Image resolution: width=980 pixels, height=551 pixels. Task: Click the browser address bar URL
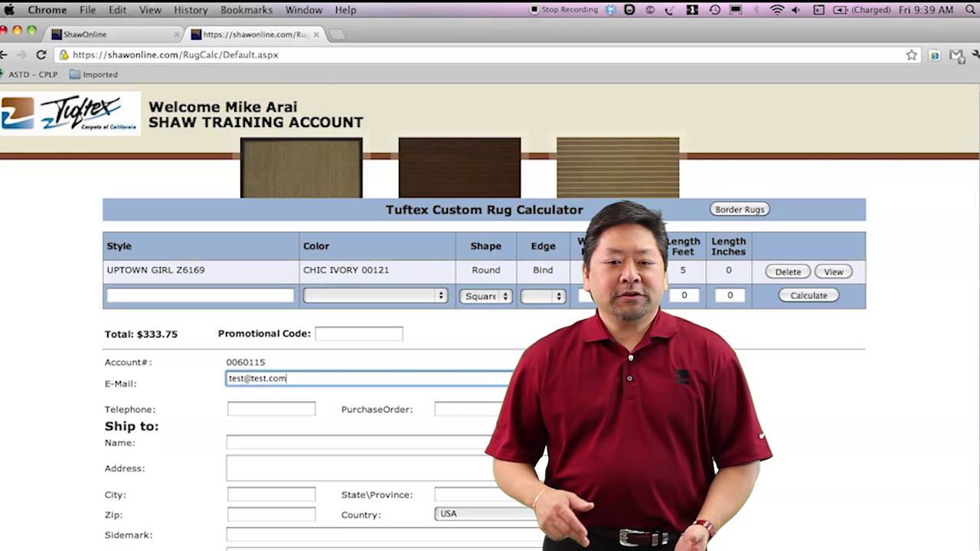175,55
